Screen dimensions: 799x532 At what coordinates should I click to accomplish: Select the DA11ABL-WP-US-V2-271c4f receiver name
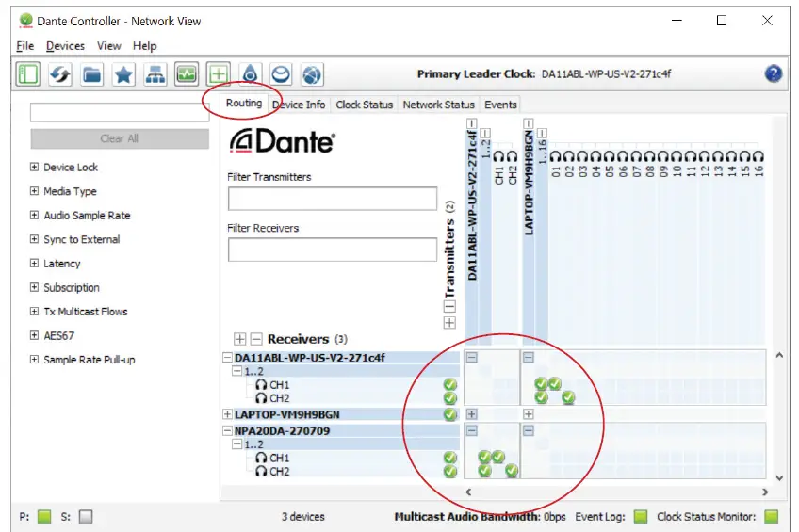pos(310,358)
